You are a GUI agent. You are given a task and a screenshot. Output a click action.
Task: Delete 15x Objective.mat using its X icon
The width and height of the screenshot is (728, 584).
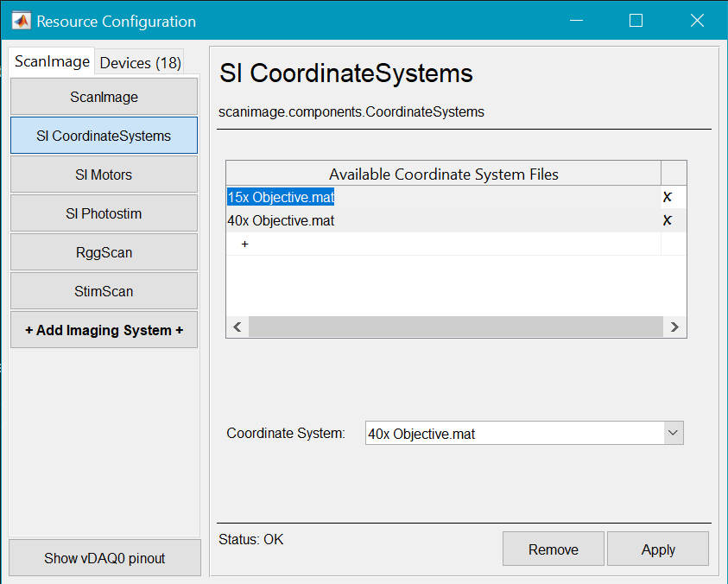(x=667, y=196)
